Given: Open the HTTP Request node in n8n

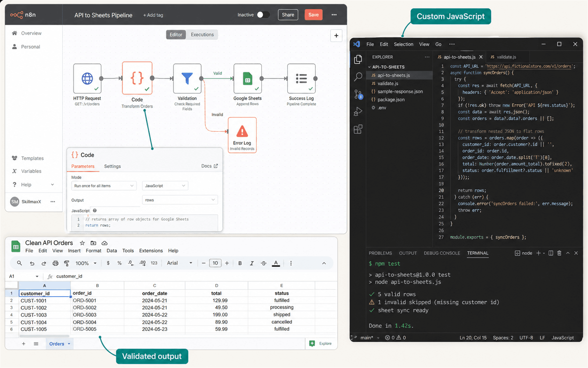Looking at the screenshot, I should (x=87, y=78).
